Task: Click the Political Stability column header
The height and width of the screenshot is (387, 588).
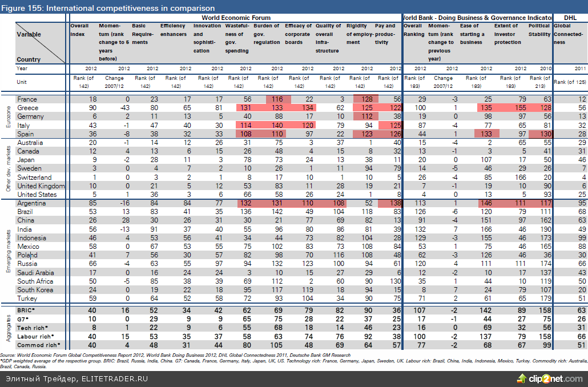Action: tap(539, 30)
